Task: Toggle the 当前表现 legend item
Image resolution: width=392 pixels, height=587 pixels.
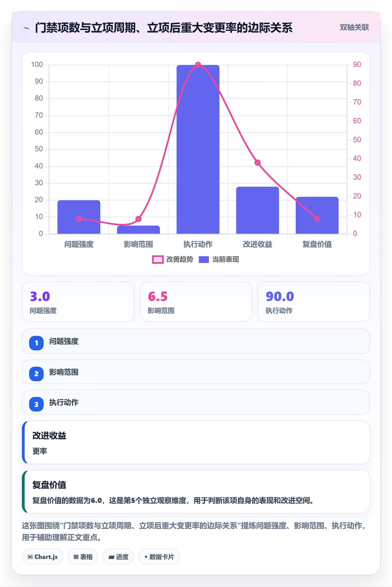Action: pyautogui.click(x=219, y=260)
